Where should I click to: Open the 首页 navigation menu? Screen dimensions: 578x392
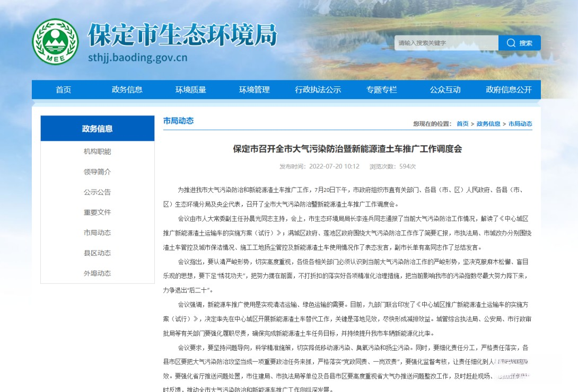(63, 90)
